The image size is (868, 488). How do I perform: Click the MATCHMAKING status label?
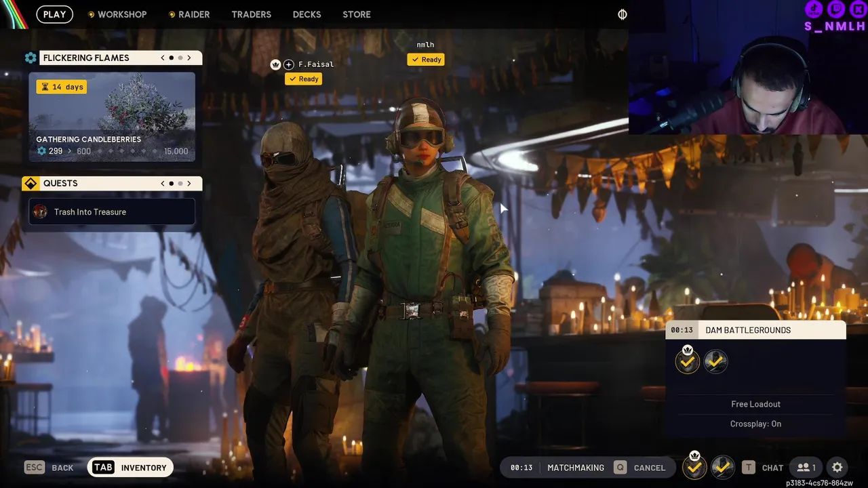click(x=576, y=468)
